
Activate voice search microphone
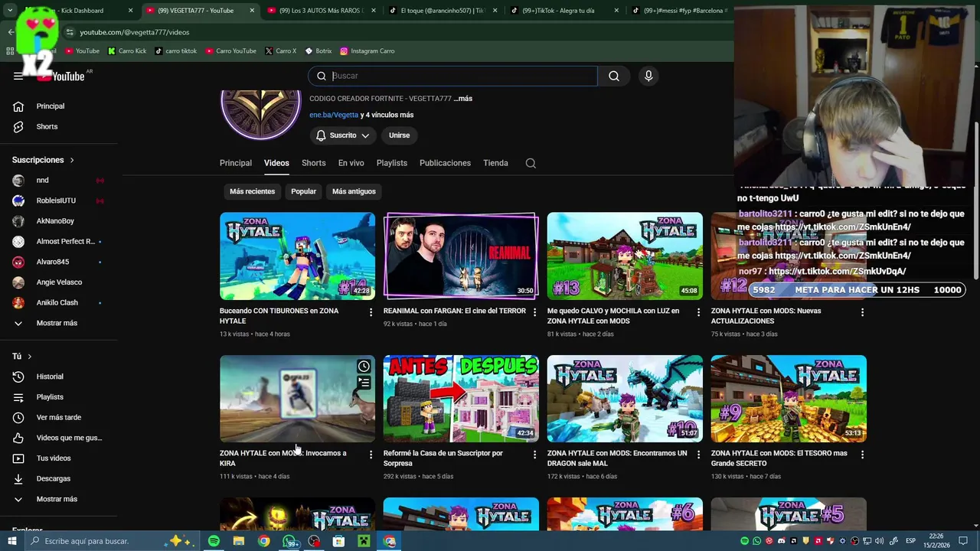pyautogui.click(x=648, y=76)
